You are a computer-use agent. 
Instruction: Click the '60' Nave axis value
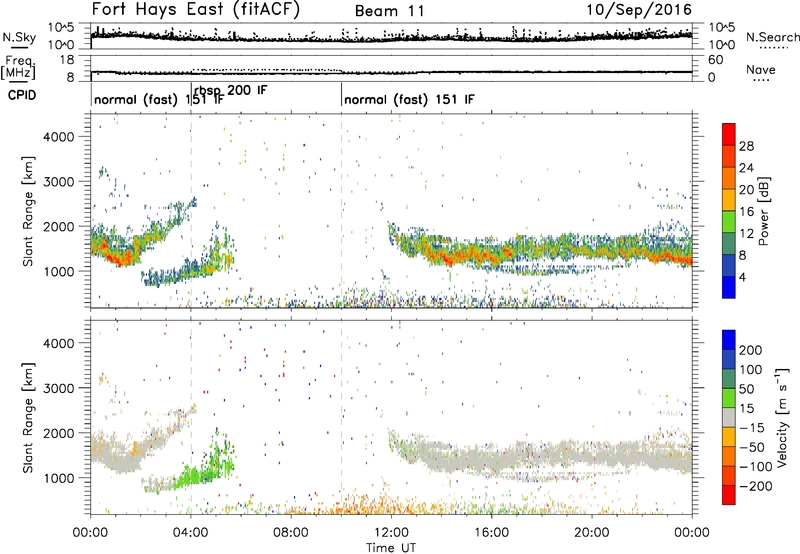[x=715, y=60]
